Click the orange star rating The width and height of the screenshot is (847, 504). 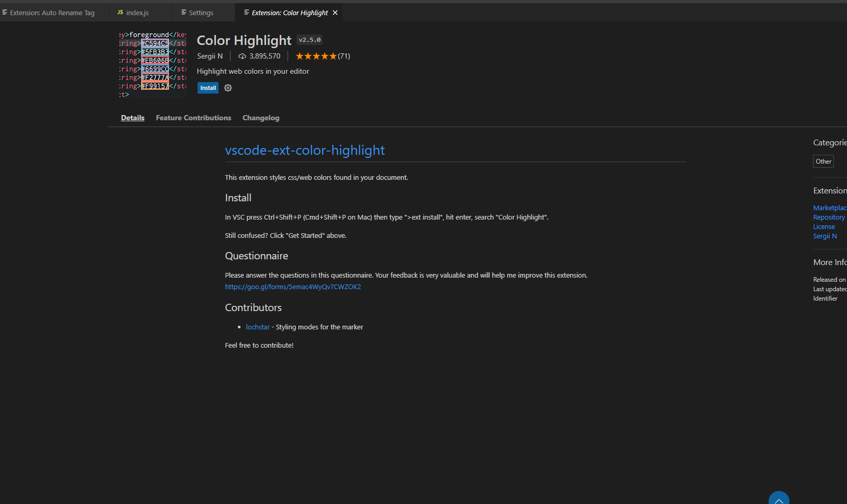[316, 56]
